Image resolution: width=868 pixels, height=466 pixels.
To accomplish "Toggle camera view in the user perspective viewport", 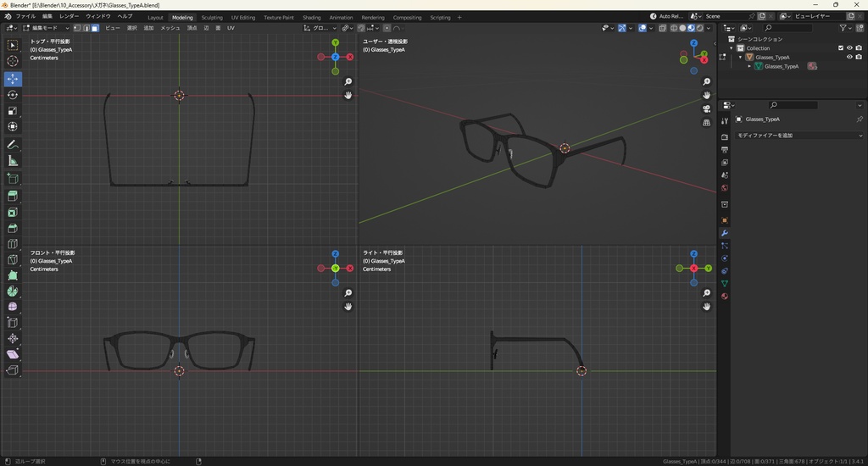I will (x=707, y=108).
